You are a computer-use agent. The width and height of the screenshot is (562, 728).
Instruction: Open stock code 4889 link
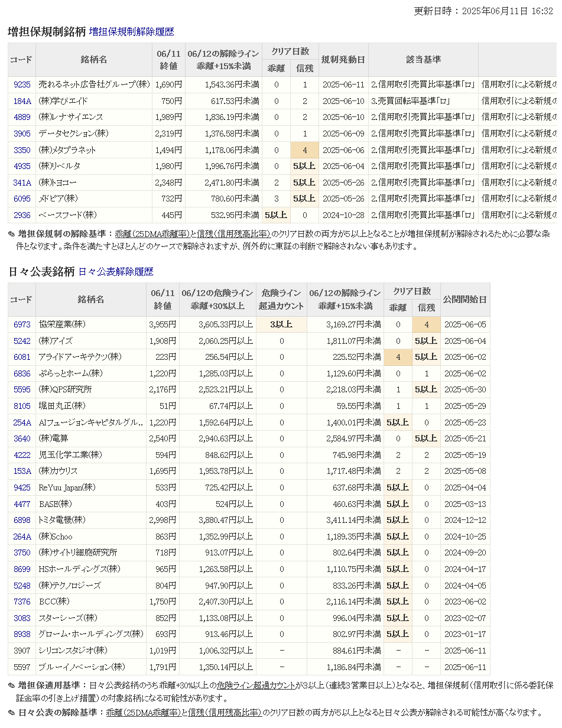[22, 117]
